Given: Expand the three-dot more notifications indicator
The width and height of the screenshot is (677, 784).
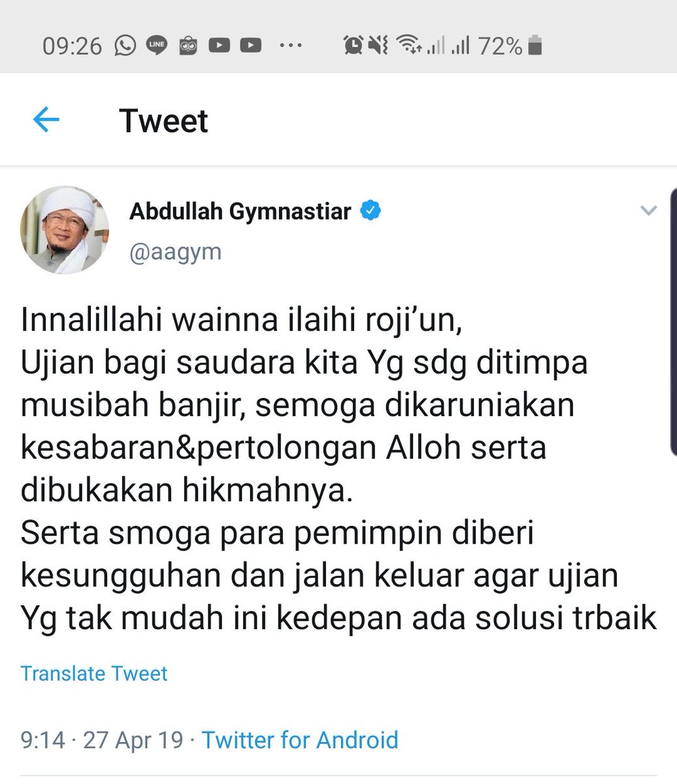Looking at the screenshot, I should (288, 46).
